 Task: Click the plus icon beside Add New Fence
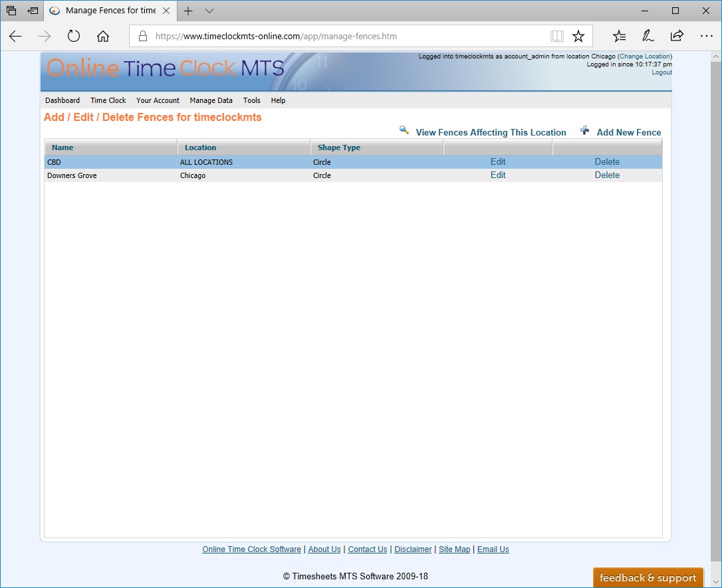coord(584,130)
